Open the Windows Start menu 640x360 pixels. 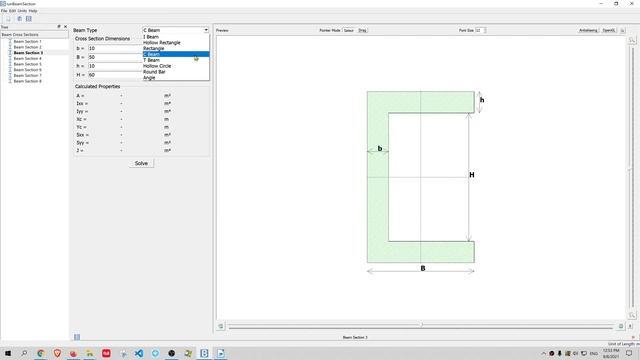click(8, 353)
